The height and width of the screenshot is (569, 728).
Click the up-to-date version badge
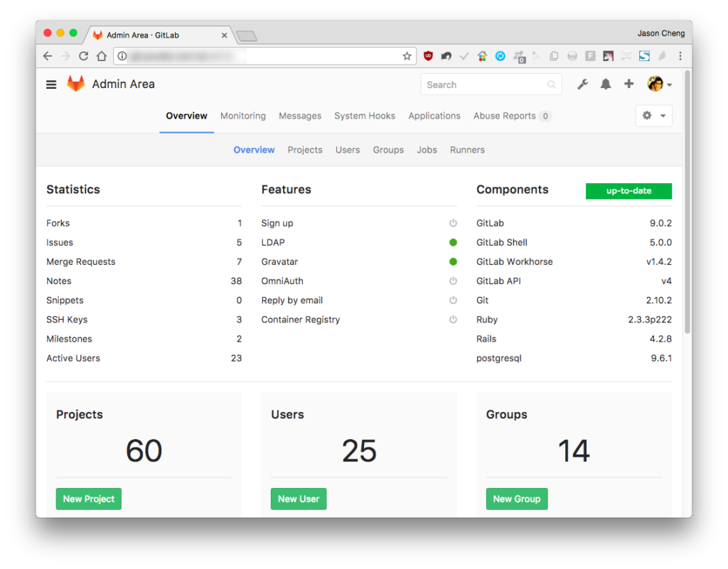628,191
